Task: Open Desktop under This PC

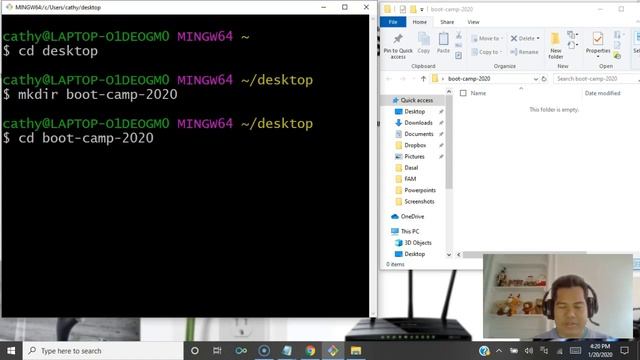Action: 415,254
